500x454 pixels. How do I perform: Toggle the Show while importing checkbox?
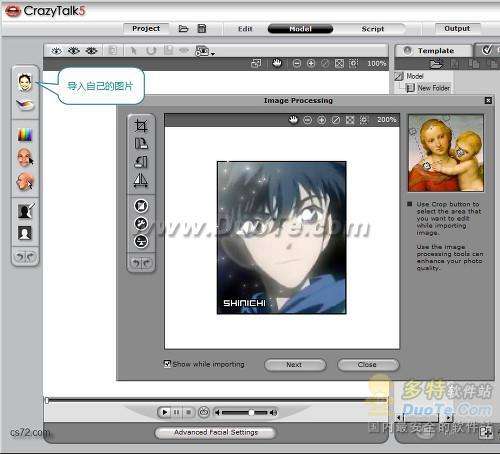point(167,364)
